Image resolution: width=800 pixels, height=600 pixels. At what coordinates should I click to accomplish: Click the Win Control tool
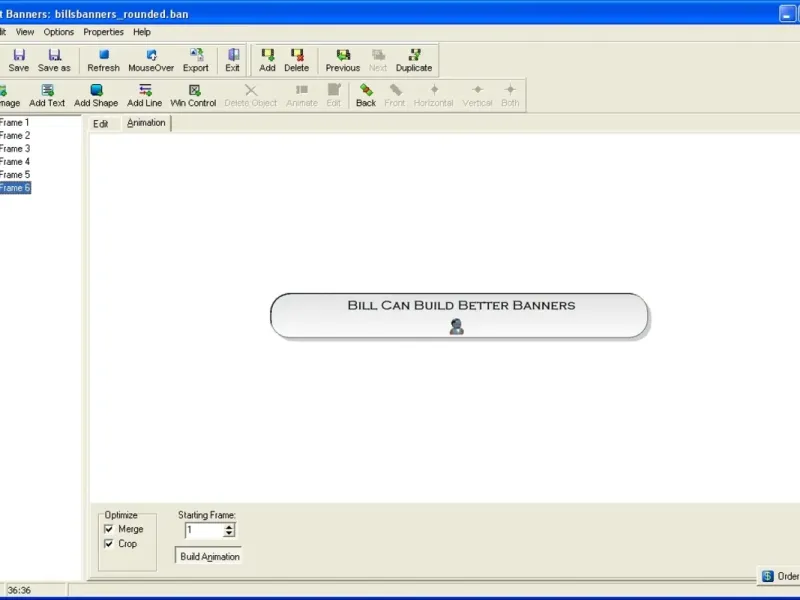point(193,95)
